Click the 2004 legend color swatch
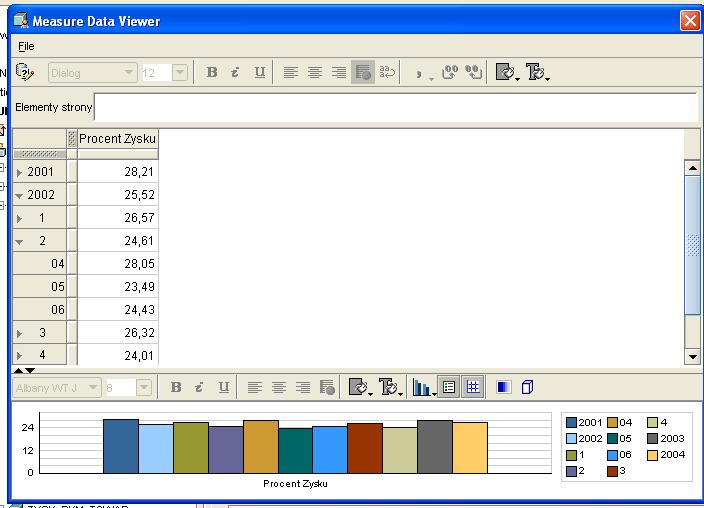Image resolution: width=704 pixels, height=508 pixels. 652,455
